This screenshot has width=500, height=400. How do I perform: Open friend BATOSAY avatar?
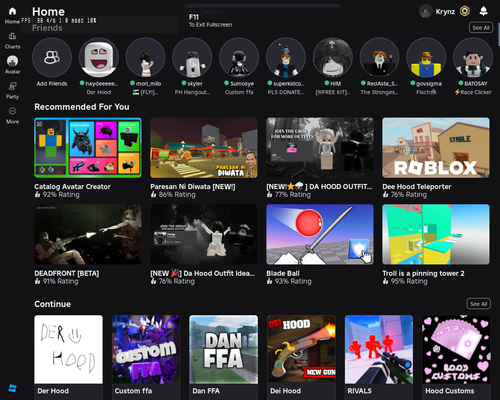473,57
